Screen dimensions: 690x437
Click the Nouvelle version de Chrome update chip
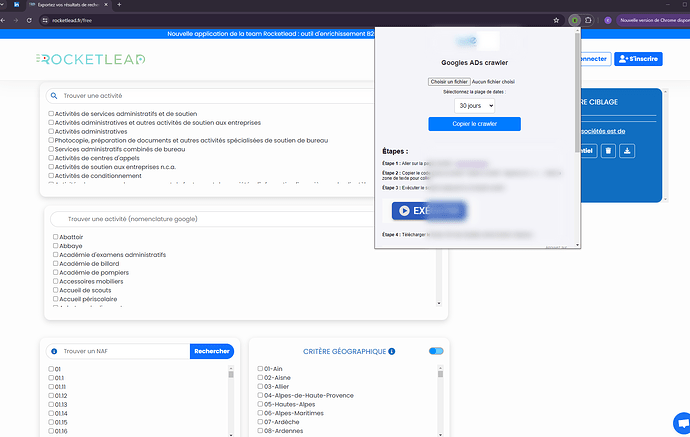coord(654,20)
